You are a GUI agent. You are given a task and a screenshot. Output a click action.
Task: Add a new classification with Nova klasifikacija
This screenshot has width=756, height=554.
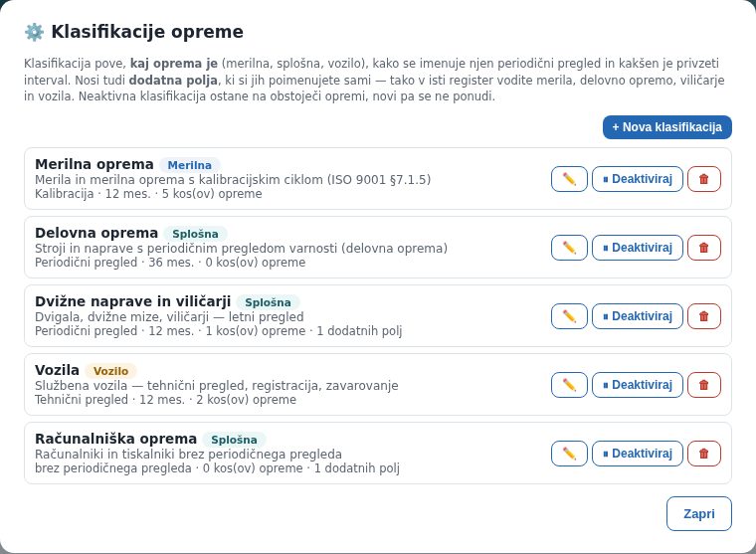tap(667, 127)
